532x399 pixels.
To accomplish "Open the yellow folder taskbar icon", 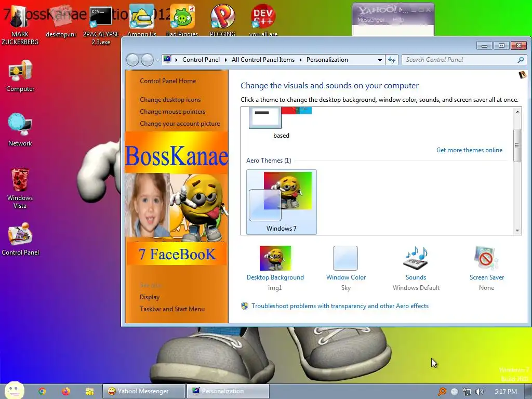I will pos(89,391).
